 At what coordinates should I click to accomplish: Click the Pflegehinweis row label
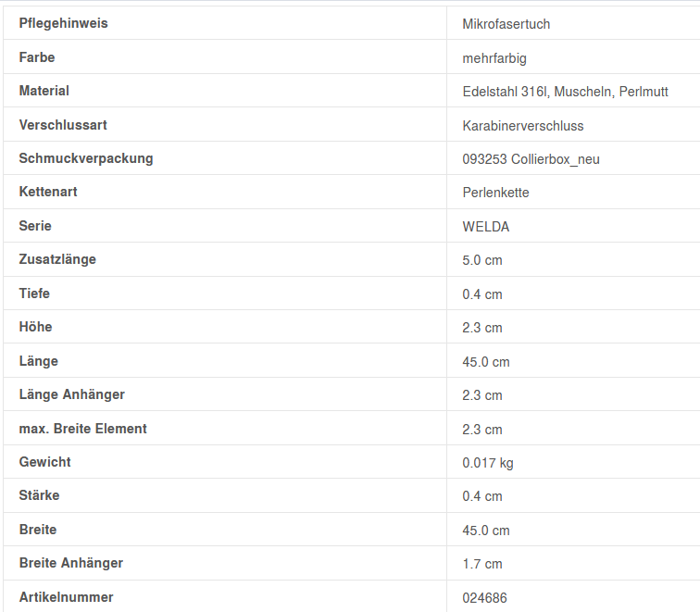coord(63,23)
